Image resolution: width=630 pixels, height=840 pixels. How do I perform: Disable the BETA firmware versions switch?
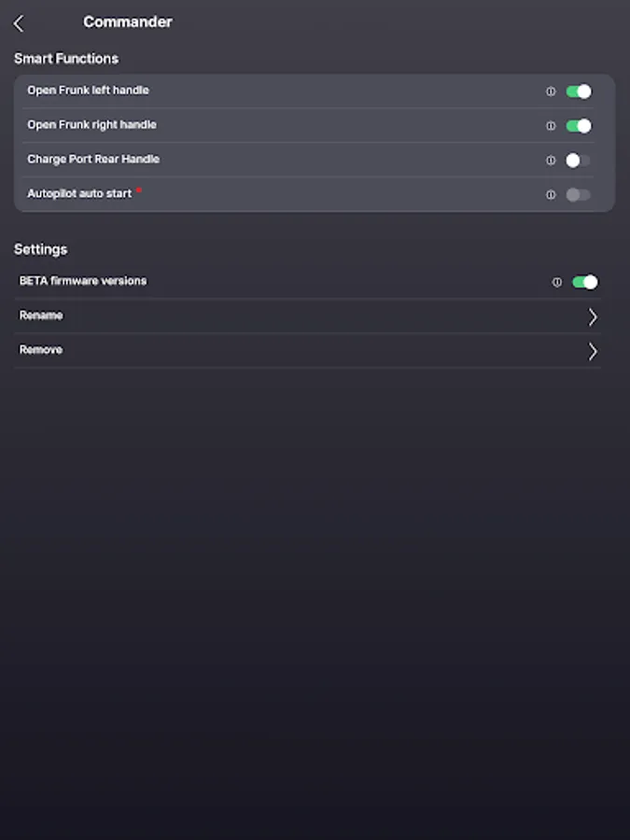coord(585,282)
